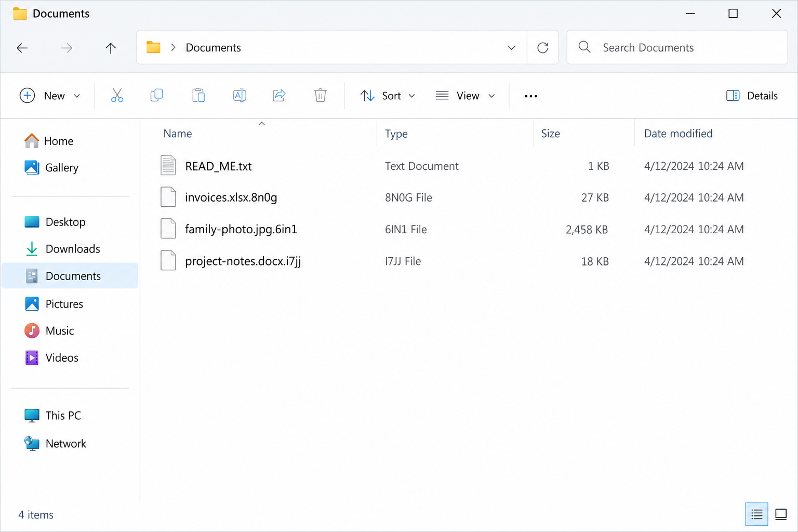Click the folder icon in address bar
Screen dimensions: 798x532
[x=153, y=47]
